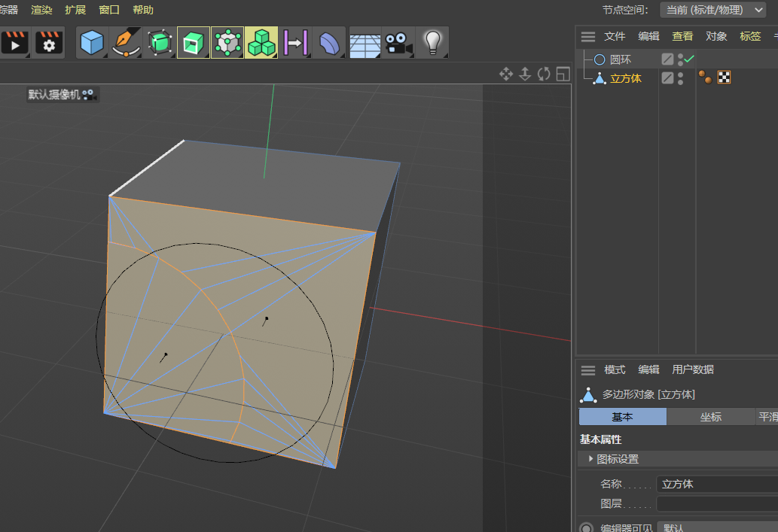This screenshot has height=532, width=778.
Task: Toggle visibility dots for 立方体 object
Action: 681,78
